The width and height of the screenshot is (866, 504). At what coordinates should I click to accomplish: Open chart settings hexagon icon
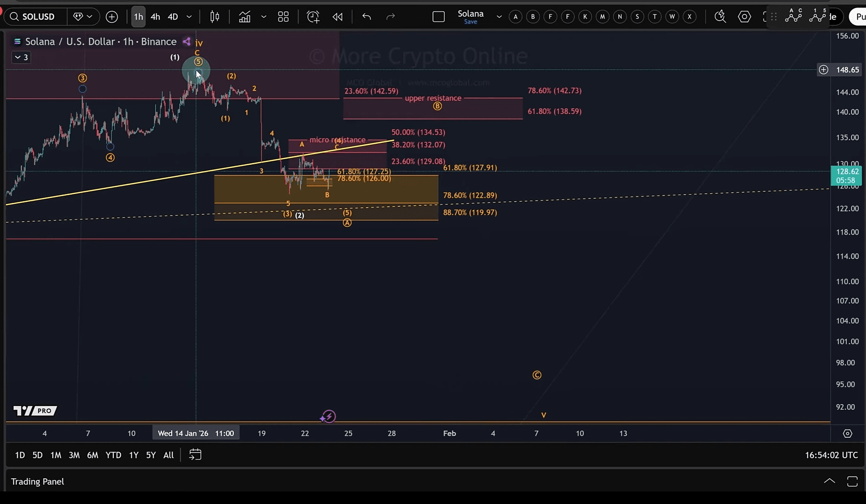coord(745,17)
